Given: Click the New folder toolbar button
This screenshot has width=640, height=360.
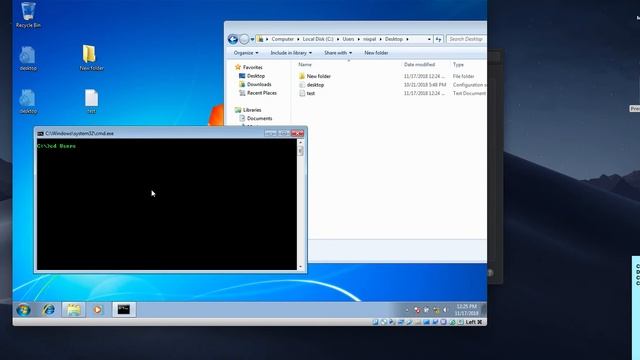Looking at the screenshot, I should (x=376, y=53).
